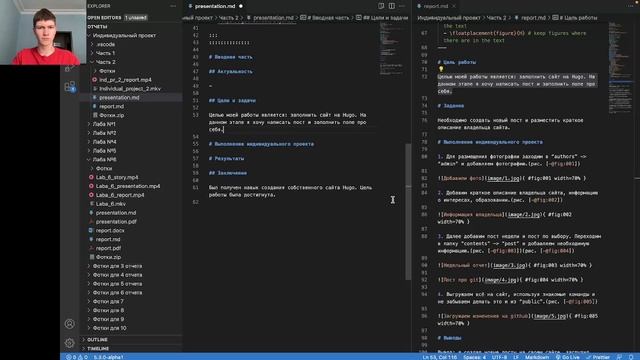Image resolution: width=640 pixels, height=360 pixels.
Task: Open presentation.pdf in Лаба №6
Action: click(116, 222)
